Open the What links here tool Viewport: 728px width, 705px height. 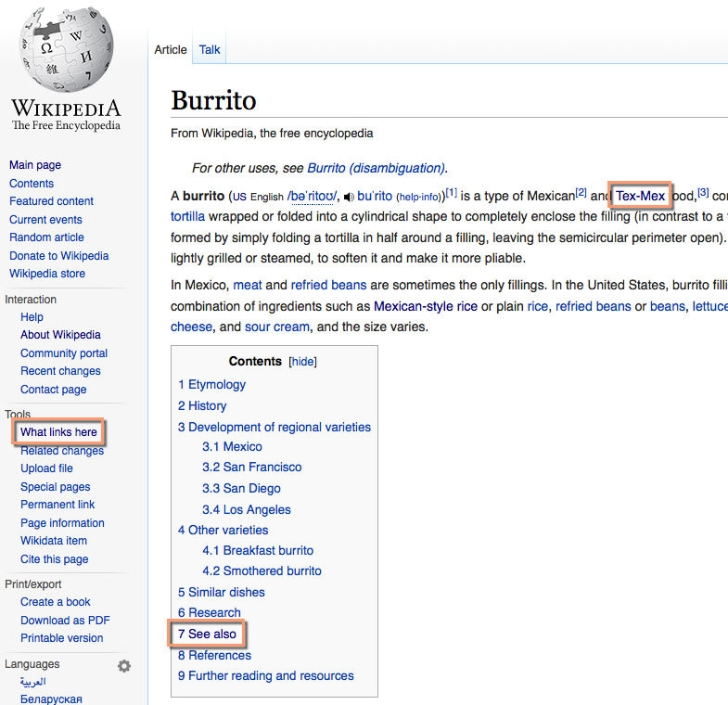click(x=58, y=432)
